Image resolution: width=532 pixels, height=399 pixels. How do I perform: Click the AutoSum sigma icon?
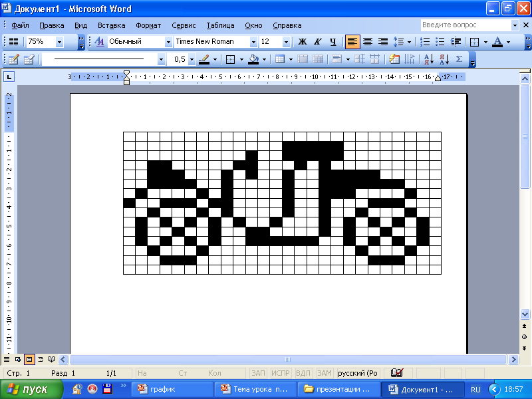(459, 59)
